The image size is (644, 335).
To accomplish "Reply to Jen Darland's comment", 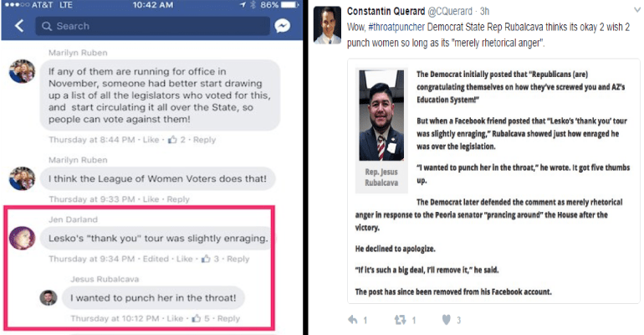I will pos(238,259).
